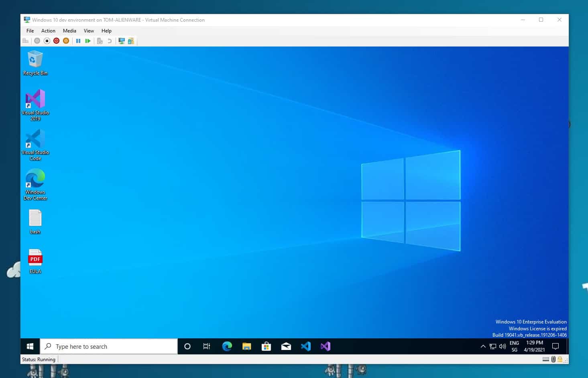
Task: Pause the running virtual machine
Action: tap(78, 40)
